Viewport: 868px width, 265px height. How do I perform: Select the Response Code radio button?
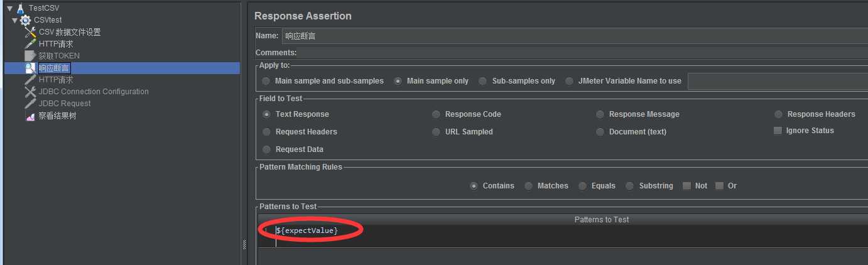(436, 114)
